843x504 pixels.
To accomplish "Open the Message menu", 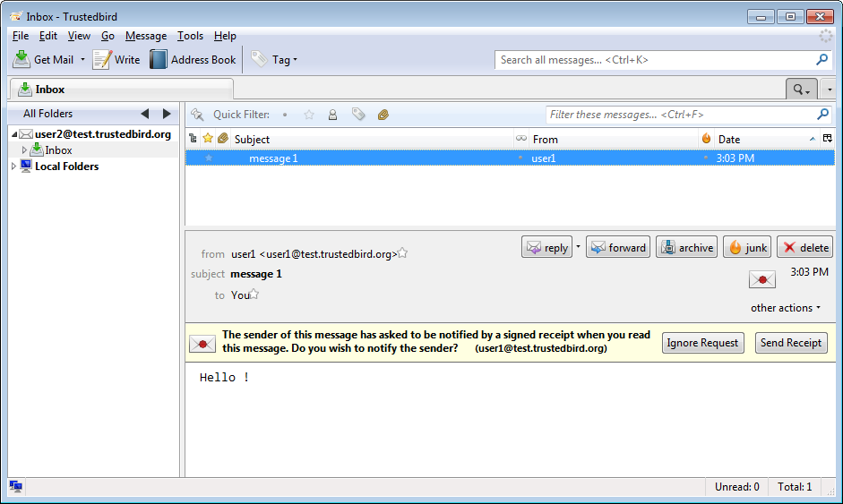I will click(x=145, y=36).
